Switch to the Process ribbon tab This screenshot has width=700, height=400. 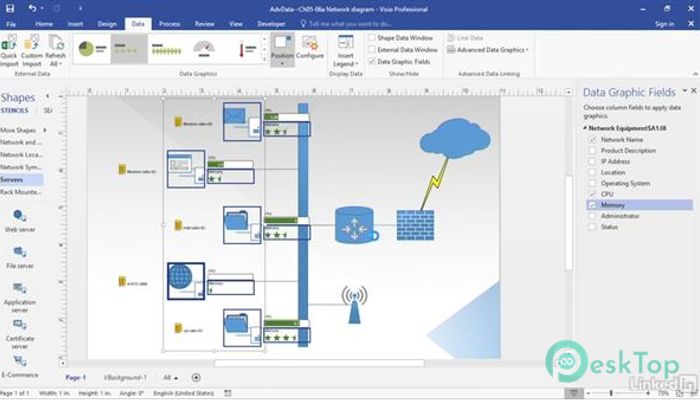tap(170, 24)
